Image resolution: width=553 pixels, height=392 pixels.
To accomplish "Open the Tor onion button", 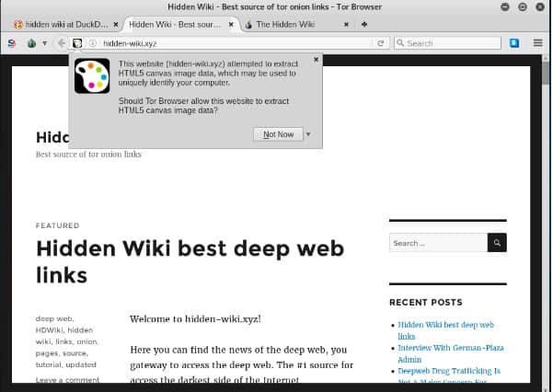I will click(31, 43).
